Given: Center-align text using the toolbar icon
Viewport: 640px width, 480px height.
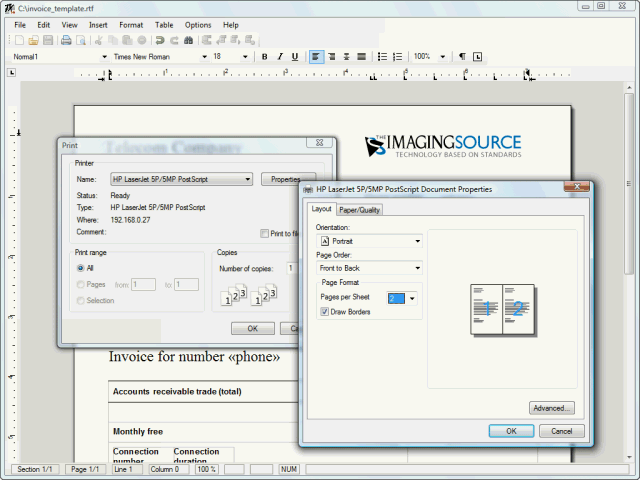Looking at the screenshot, I should pos(331,57).
